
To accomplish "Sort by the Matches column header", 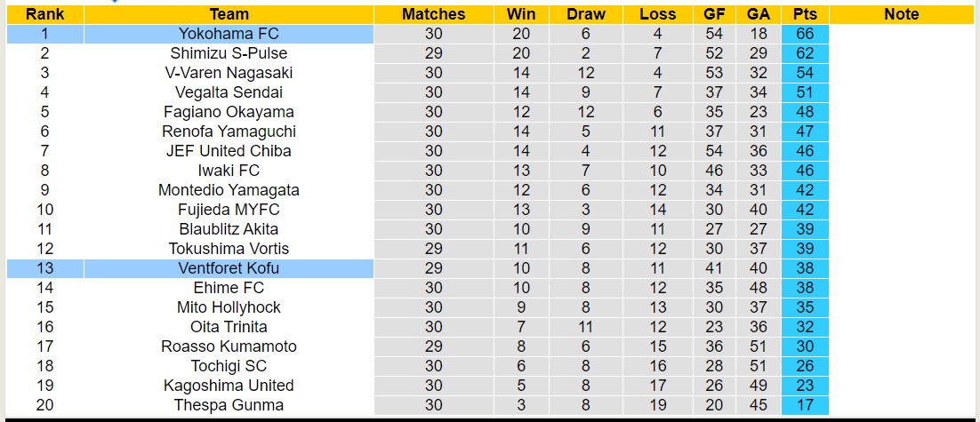I will [433, 14].
